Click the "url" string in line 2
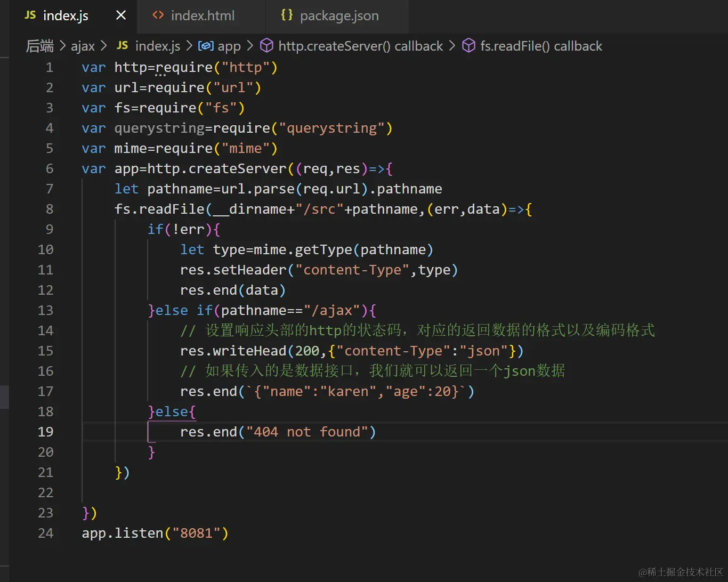 coord(233,88)
